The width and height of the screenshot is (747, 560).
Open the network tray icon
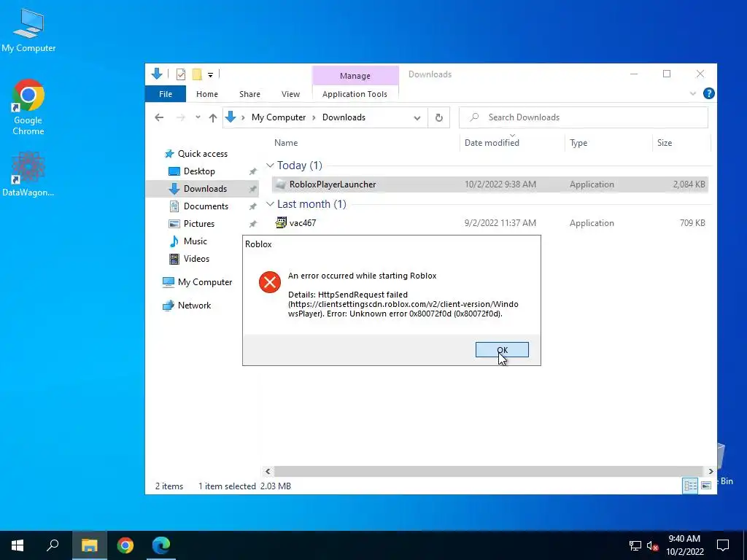point(635,545)
